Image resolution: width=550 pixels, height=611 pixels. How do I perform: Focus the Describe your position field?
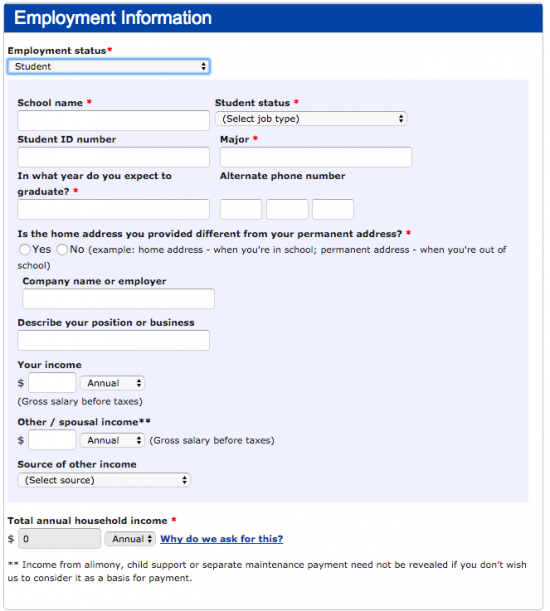[x=113, y=340]
